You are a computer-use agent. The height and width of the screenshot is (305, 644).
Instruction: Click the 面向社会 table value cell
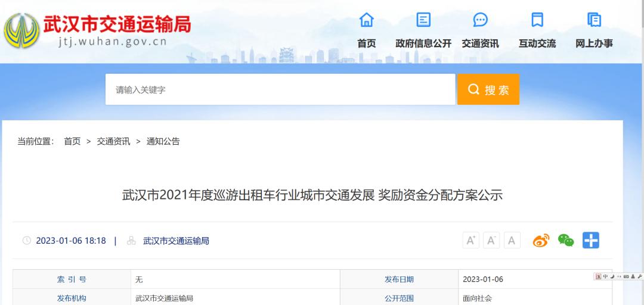coord(535,297)
